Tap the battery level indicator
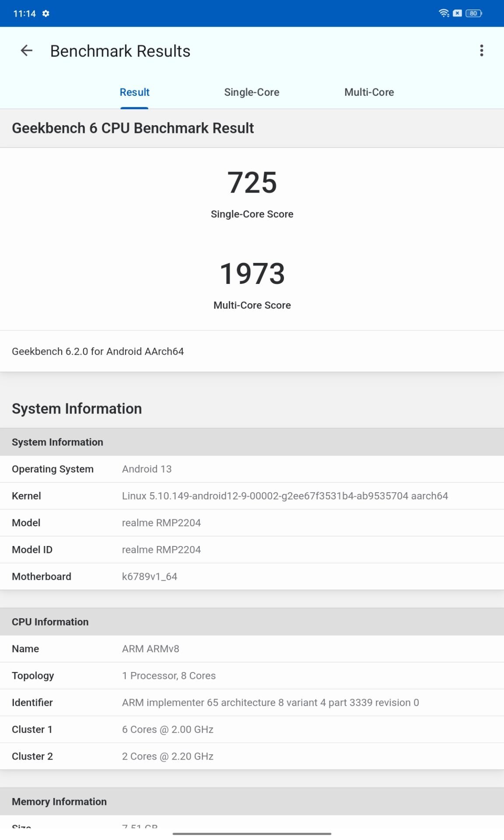The width and height of the screenshot is (504, 840). coord(473,13)
